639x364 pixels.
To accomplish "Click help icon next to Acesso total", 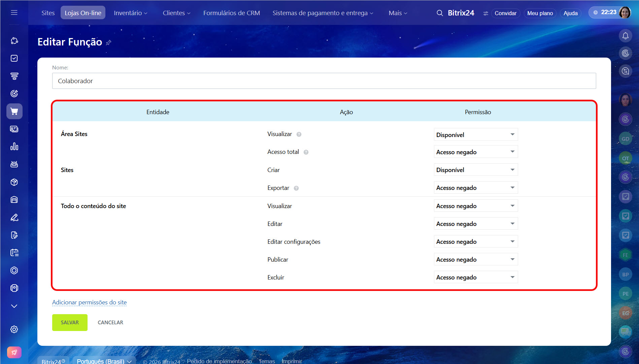I will (x=306, y=152).
